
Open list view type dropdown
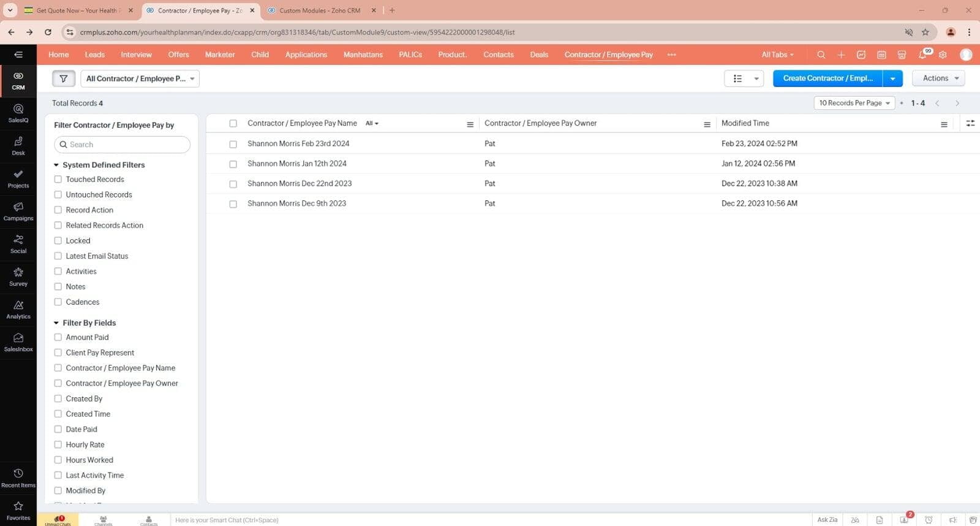(744, 78)
